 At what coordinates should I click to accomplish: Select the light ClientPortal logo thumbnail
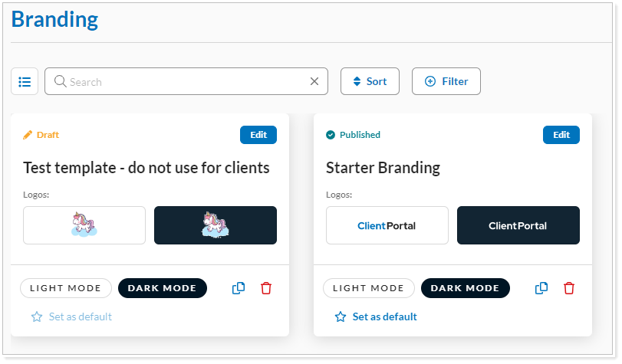pos(387,225)
